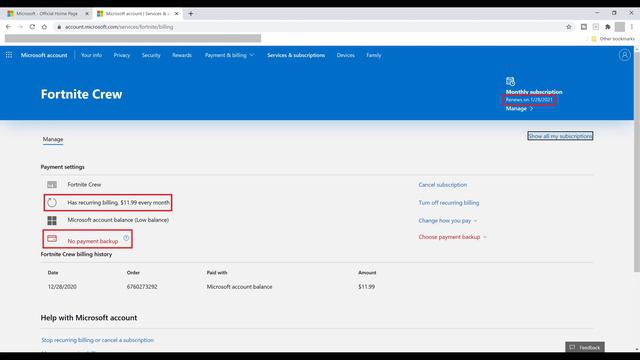Click Show all my subscriptions button
Image resolution: width=640 pixels, height=360 pixels.
click(x=560, y=136)
